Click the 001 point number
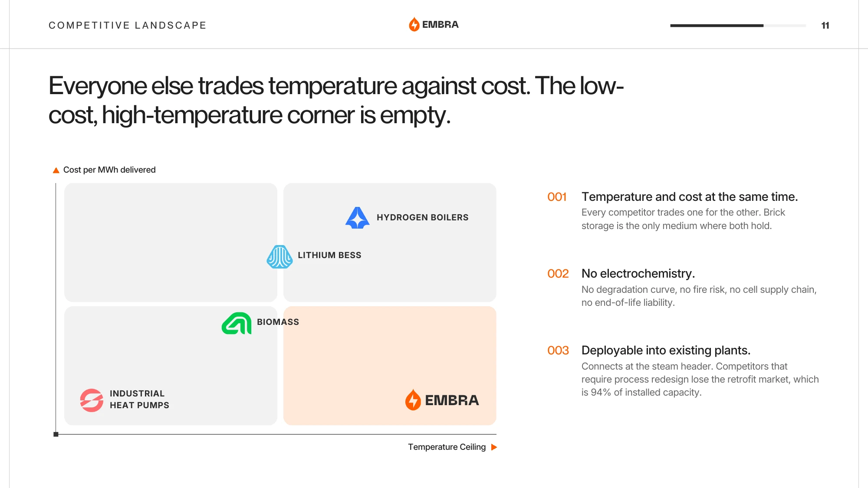This screenshot has height=488, width=868. pyautogui.click(x=557, y=197)
